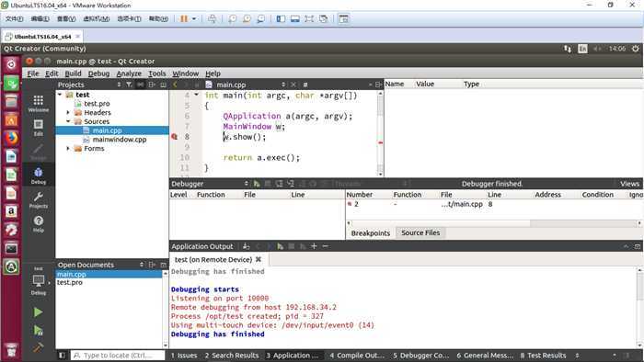
Task: Open the Projects view dropdown selector
Action: [x=119, y=85]
